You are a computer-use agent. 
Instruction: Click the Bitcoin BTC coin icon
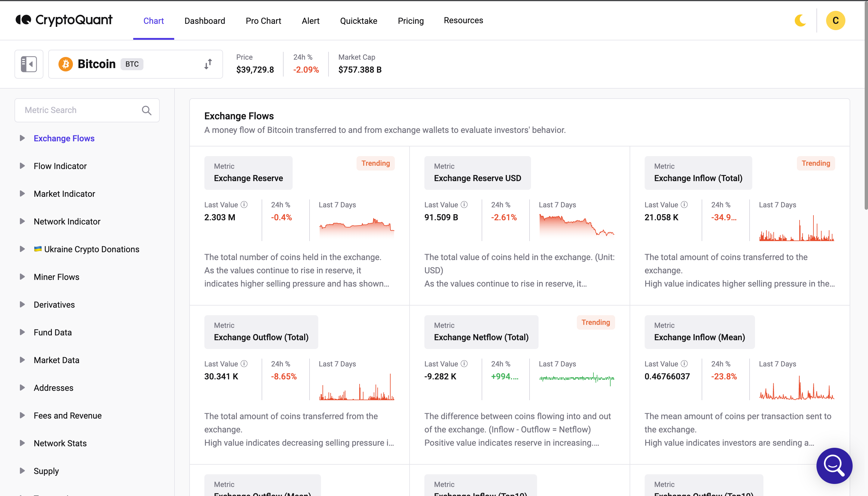point(64,64)
